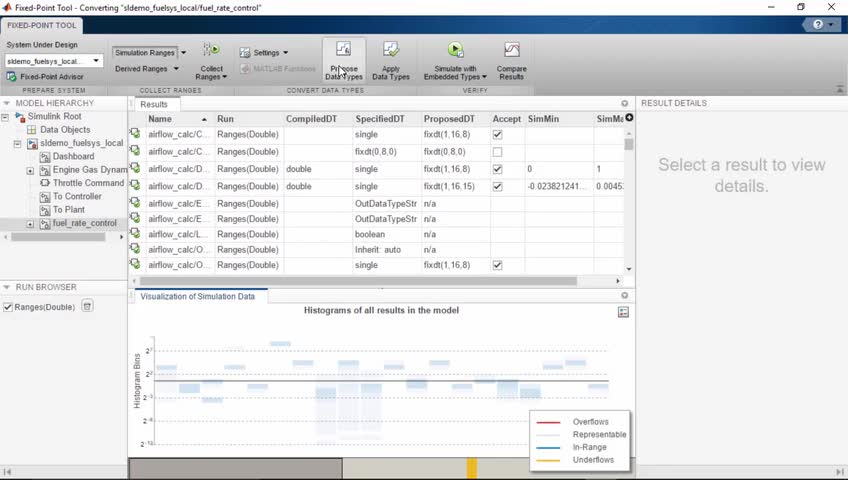Image resolution: width=848 pixels, height=480 pixels.
Task: Switch to the Results tab
Action: [x=154, y=104]
